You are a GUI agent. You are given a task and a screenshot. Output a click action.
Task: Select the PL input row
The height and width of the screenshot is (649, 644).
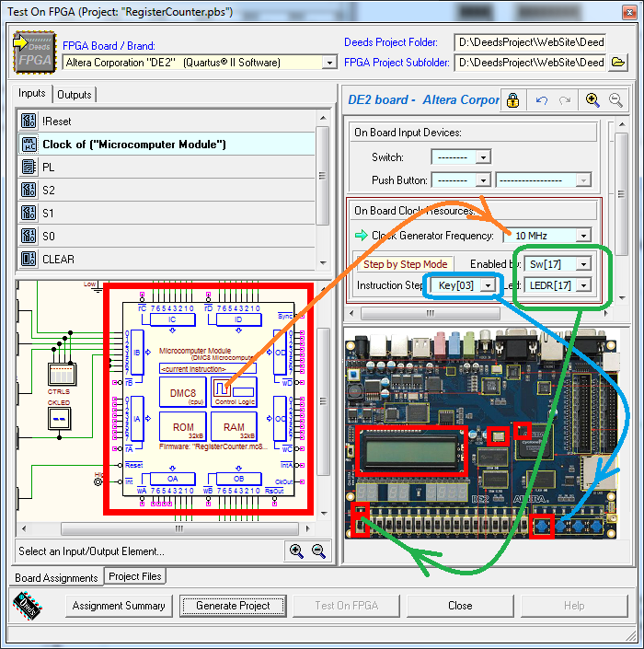(x=167, y=168)
